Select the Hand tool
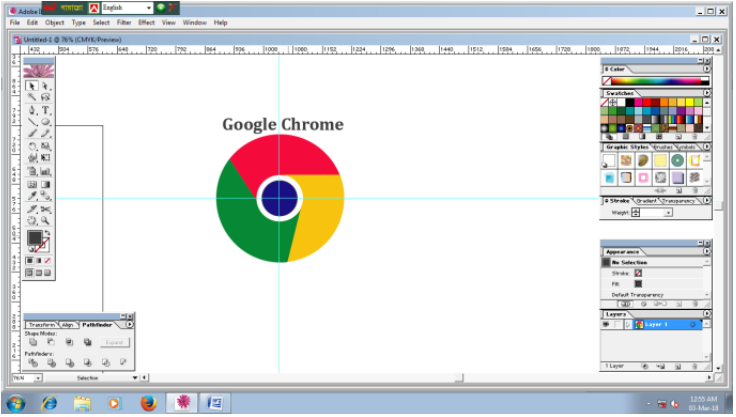Viewport: 736px width, 417px height. [x=31, y=221]
